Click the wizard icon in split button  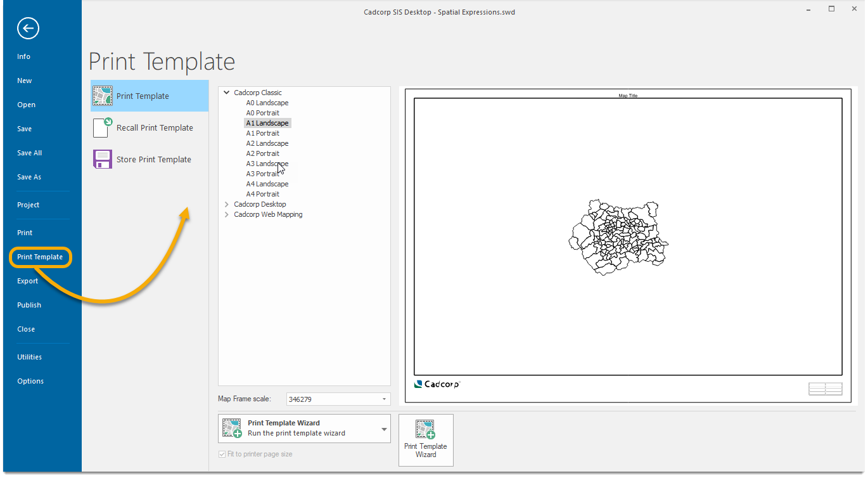point(233,428)
